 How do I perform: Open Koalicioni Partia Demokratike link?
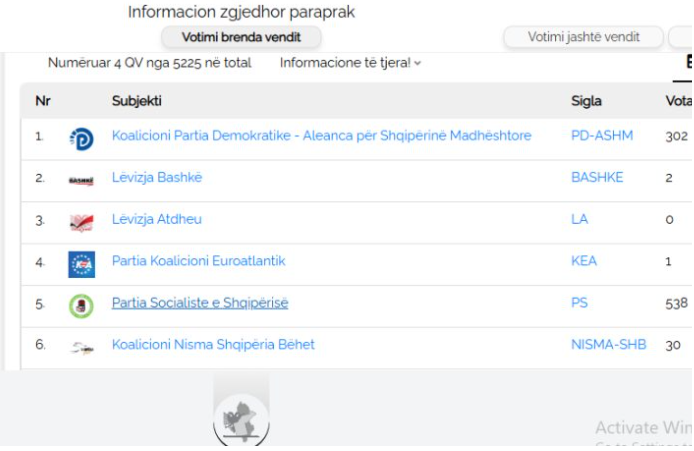tap(321, 135)
